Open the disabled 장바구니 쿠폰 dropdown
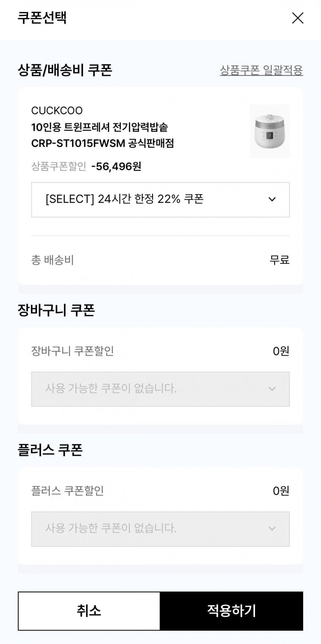Screen dimensions: 321x644 [160, 389]
